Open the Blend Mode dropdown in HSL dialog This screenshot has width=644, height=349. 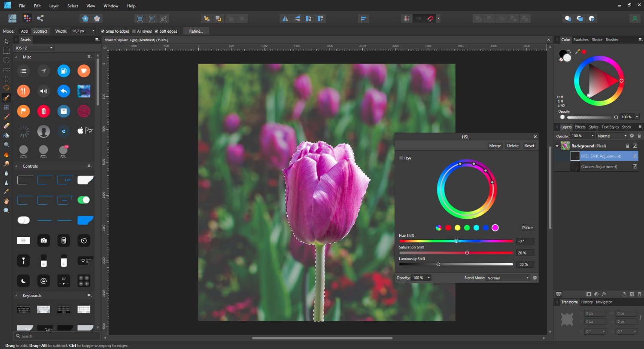click(x=508, y=278)
